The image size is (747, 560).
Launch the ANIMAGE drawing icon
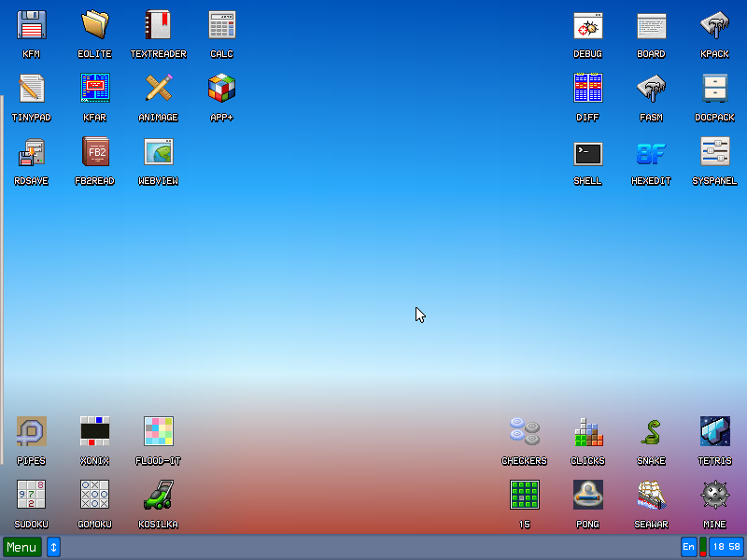(159, 88)
